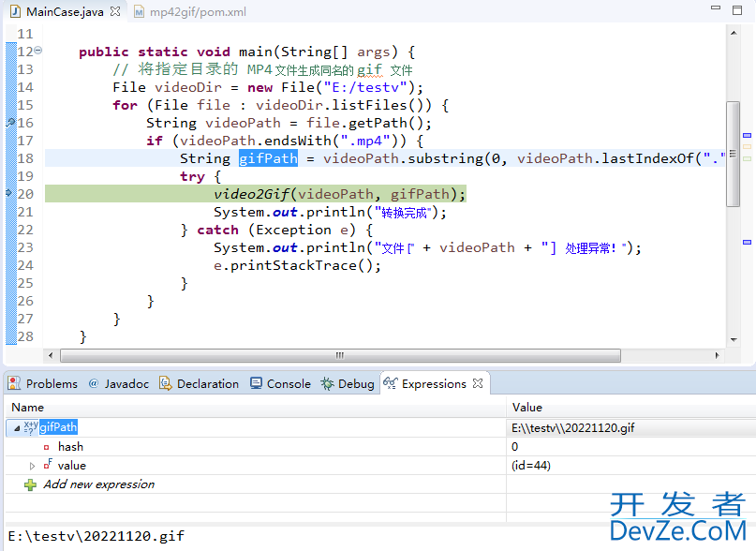Screen dimensions: 756x551
Task: Click the (id=44) value cell
Action: pyautogui.click(x=631, y=466)
